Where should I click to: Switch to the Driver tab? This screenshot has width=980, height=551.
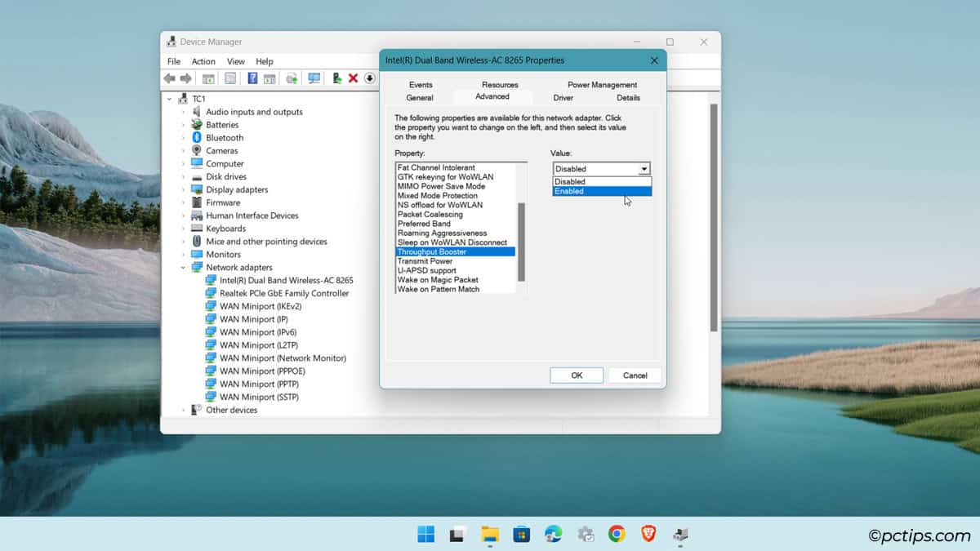pyautogui.click(x=563, y=98)
